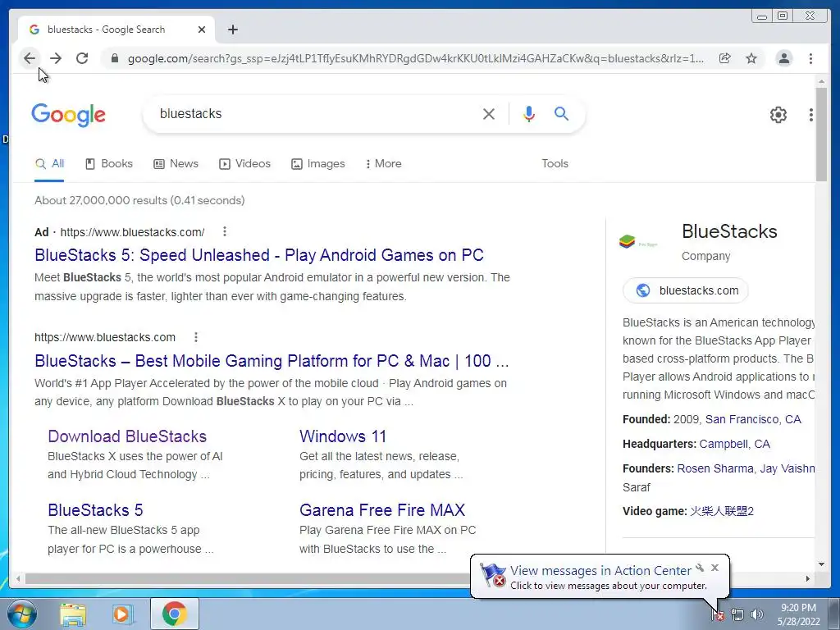840x630 pixels.
Task: Open the Chrome profile avatar icon
Action: [783, 58]
